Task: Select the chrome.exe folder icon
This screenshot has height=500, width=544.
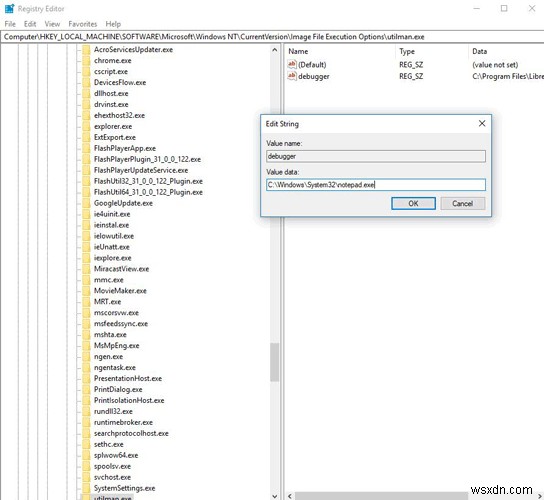Action: 86,61
